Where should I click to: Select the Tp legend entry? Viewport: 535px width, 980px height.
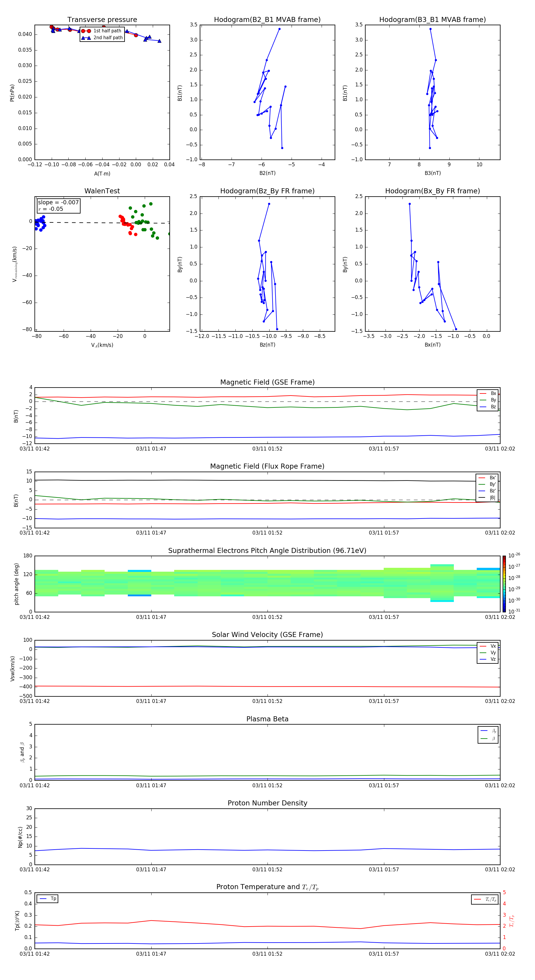tap(48, 899)
